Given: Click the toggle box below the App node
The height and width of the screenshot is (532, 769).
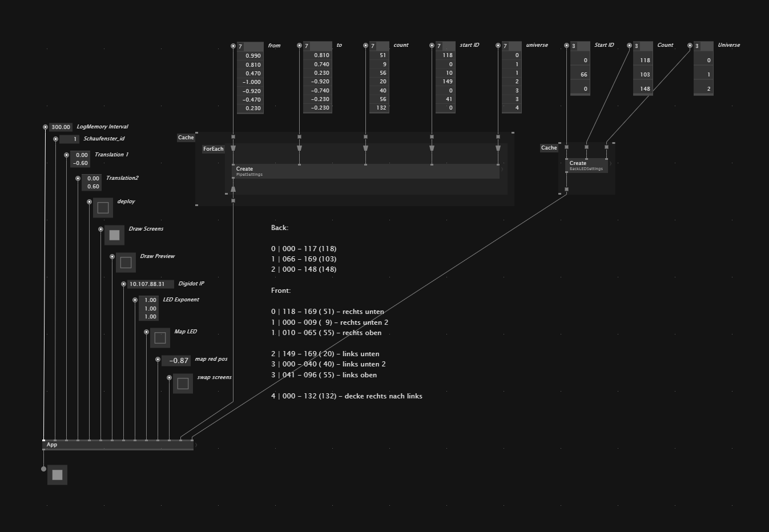Looking at the screenshot, I should (x=57, y=475).
